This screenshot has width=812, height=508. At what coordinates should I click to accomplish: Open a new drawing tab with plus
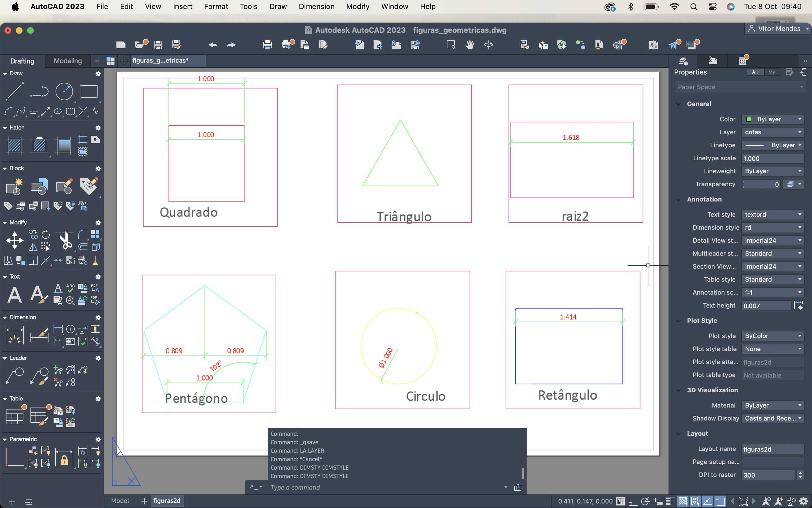124,61
